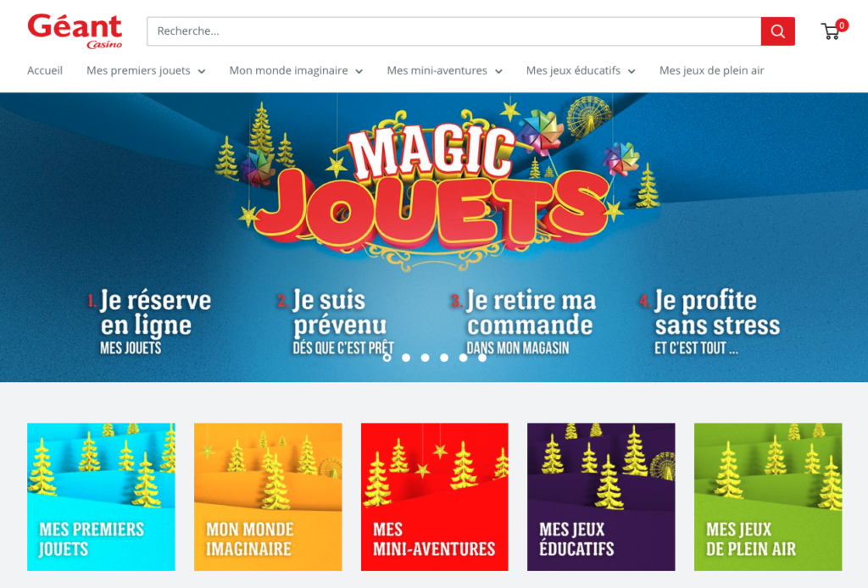Open the orange Mon Monde Imaginaire tile
Image resolution: width=868 pixels, height=588 pixels.
[x=268, y=496]
